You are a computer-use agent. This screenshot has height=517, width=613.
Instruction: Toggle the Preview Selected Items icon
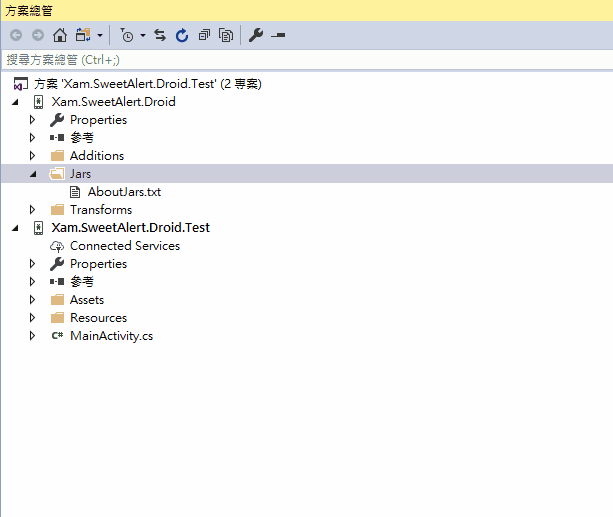tap(278, 35)
